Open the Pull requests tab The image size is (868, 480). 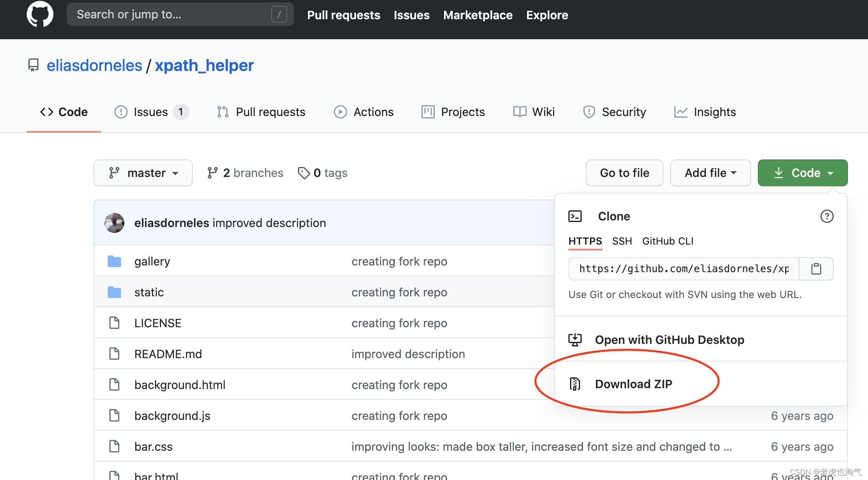click(x=261, y=112)
